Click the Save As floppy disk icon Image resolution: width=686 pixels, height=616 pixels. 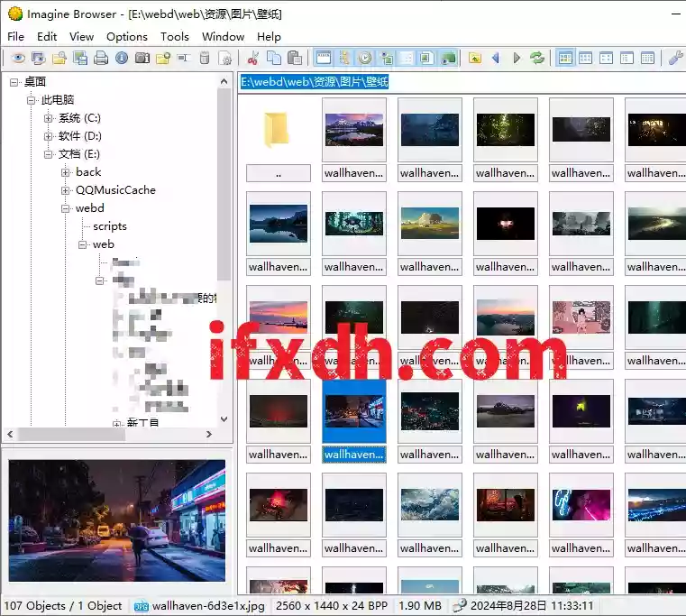pos(80,58)
